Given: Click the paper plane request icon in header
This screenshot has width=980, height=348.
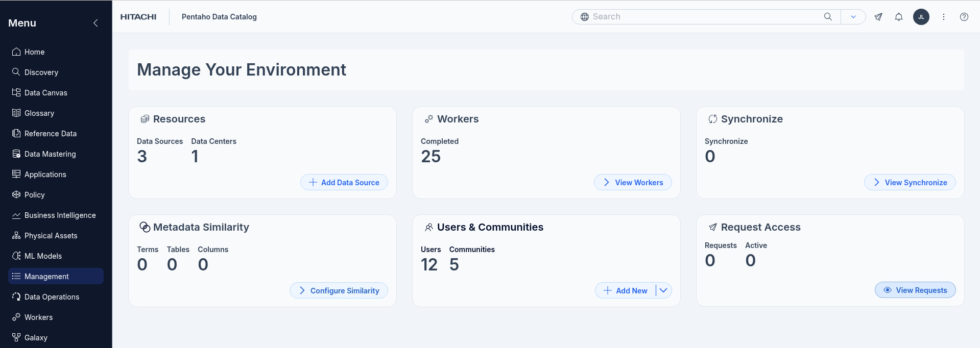Looking at the screenshot, I should (878, 17).
